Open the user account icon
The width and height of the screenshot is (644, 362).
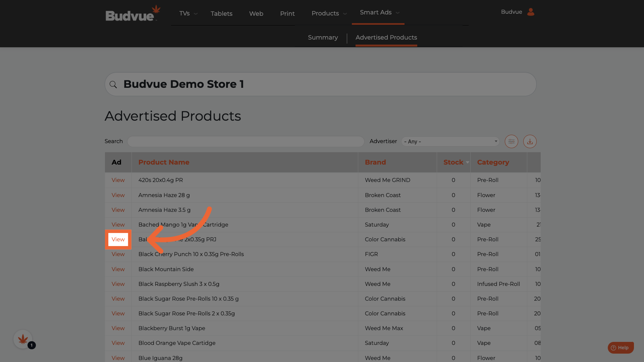(531, 12)
